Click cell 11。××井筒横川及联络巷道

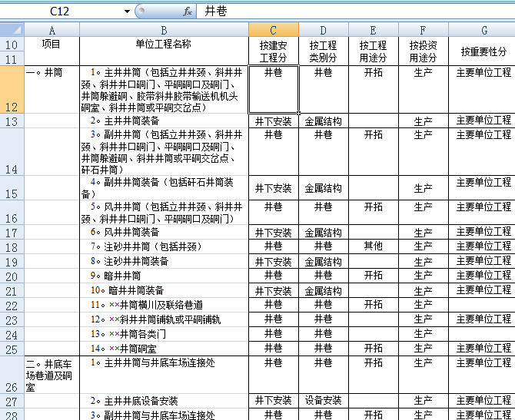pos(164,306)
